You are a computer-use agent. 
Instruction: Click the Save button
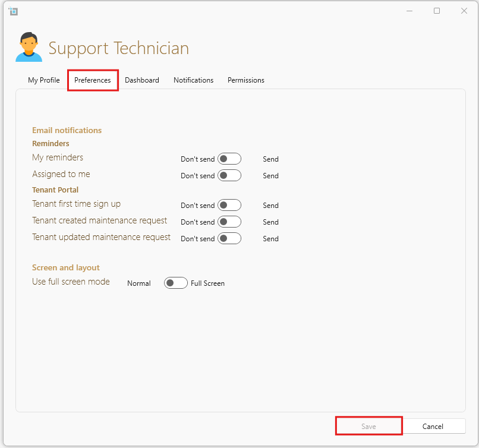coord(368,426)
